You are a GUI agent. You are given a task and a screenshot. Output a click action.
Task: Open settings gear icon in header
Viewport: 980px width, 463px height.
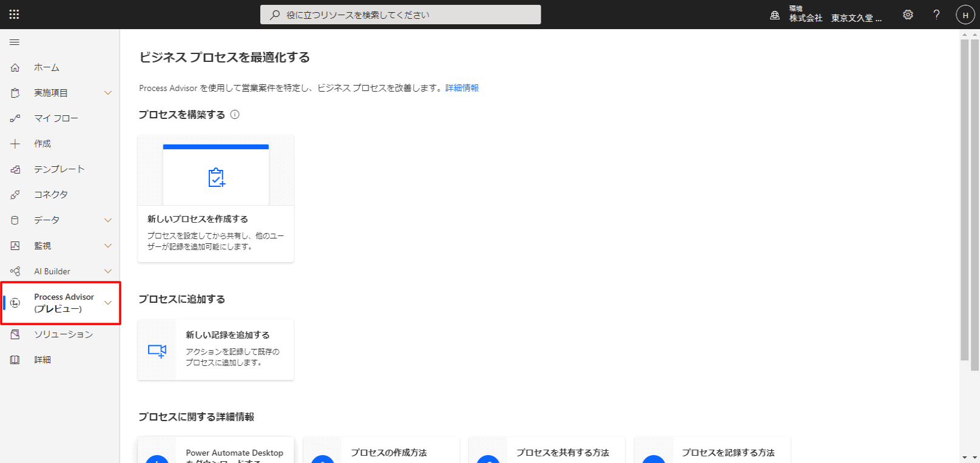pyautogui.click(x=908, y=15)
